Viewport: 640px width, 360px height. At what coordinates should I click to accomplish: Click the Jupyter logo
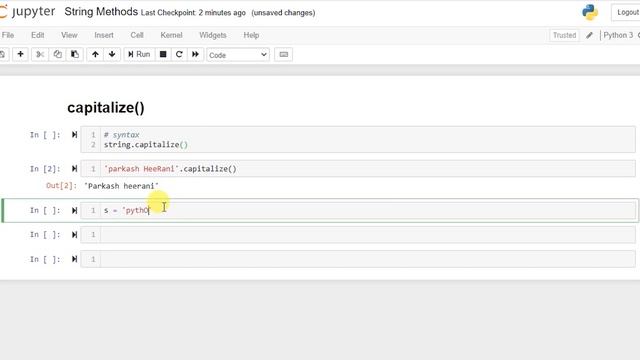(27, 12)
